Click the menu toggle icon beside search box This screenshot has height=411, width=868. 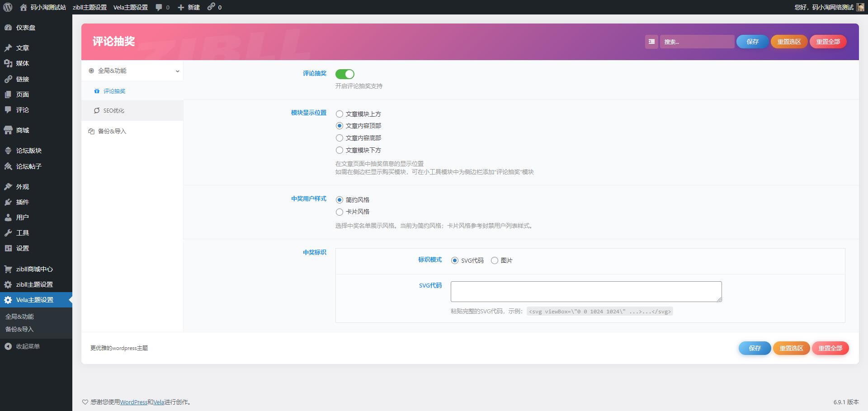click(651, 42)
